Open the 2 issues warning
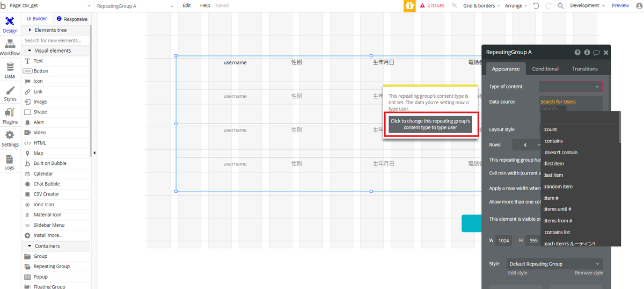This screenshot has width=644, height=289. coord(432,5)
